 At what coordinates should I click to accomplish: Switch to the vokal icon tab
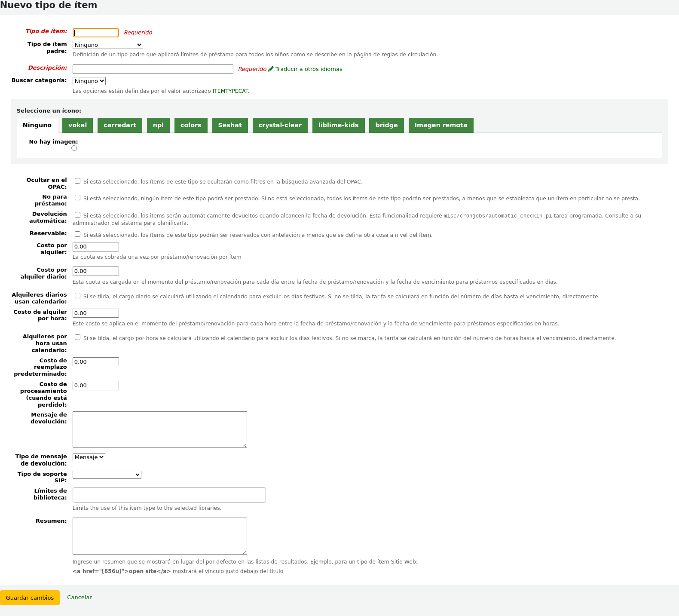point(77,125)
